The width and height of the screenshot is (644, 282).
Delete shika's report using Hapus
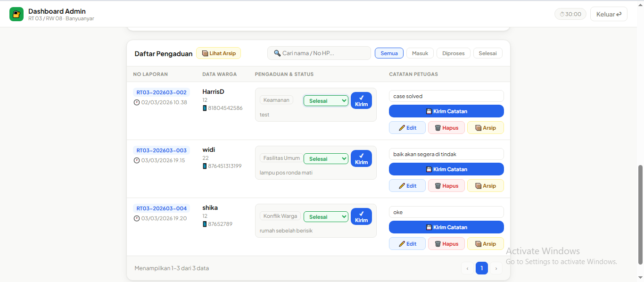pyautogui.click(x=446, y=244)
